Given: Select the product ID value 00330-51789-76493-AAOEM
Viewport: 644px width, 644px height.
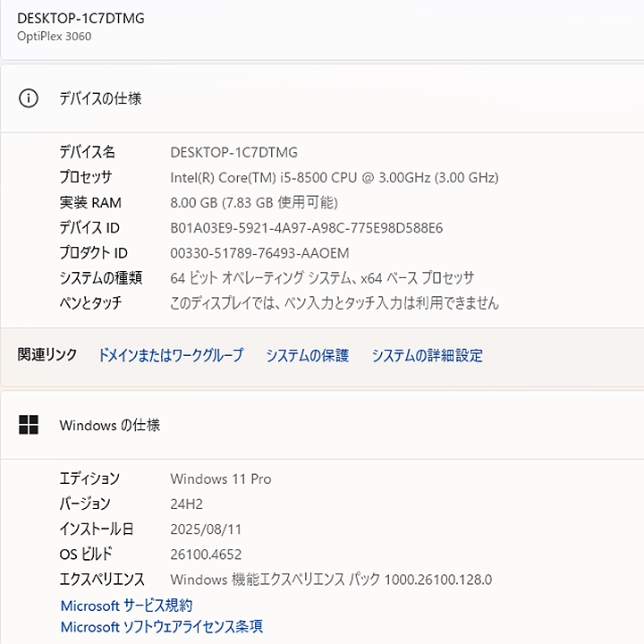Looking at the screenshot, I should coord(259,253).
